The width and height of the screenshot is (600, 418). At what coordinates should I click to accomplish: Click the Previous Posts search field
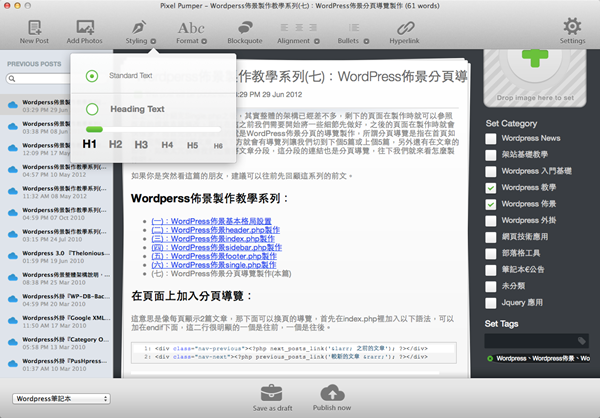coord(38,78)
